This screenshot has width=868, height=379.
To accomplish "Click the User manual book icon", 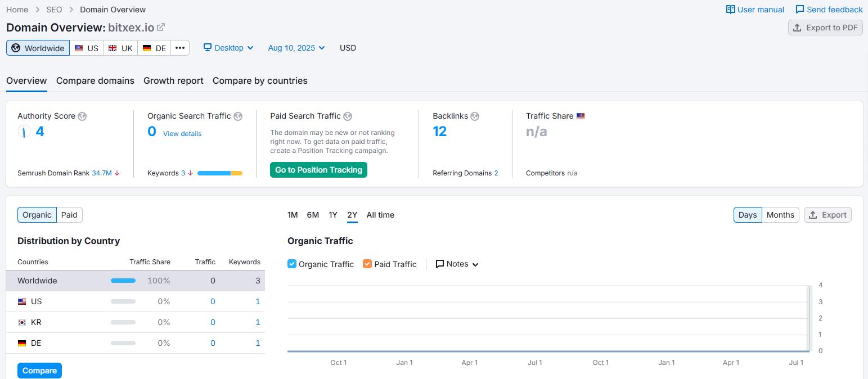I will pos(730,10).
